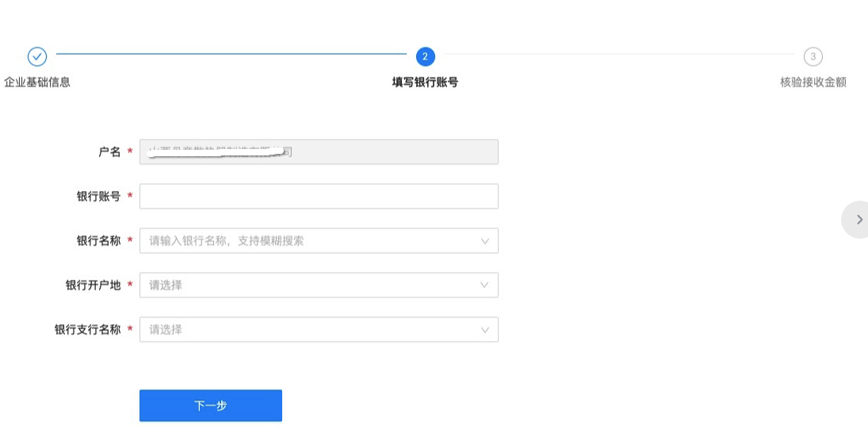
Task: Click the right arrow on the screen edge
Action: (x=858, y=220)
